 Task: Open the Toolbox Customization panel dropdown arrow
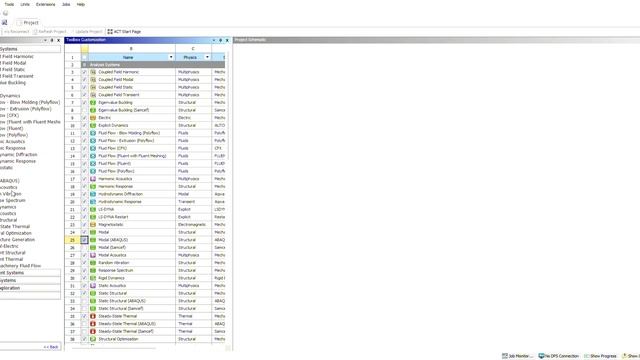(213, 40)
